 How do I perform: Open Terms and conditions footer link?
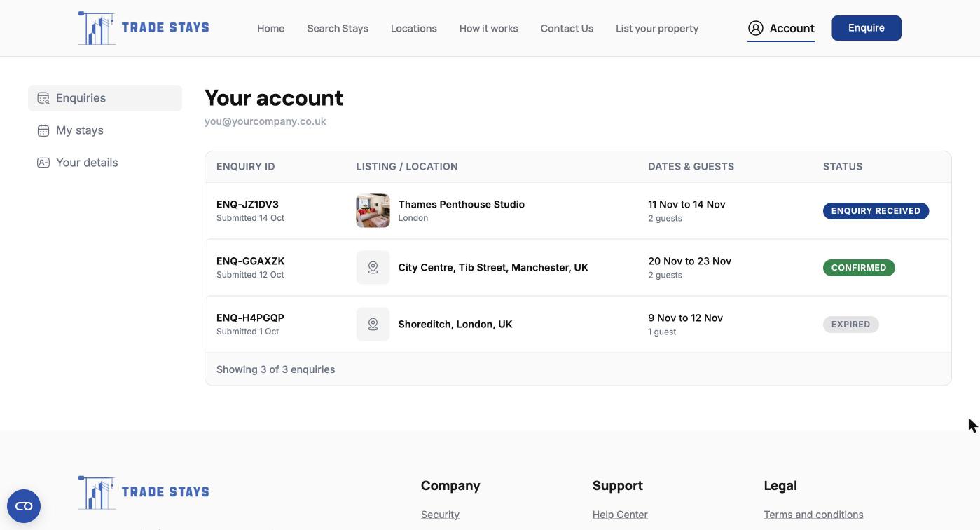click(x=813, y=515)
